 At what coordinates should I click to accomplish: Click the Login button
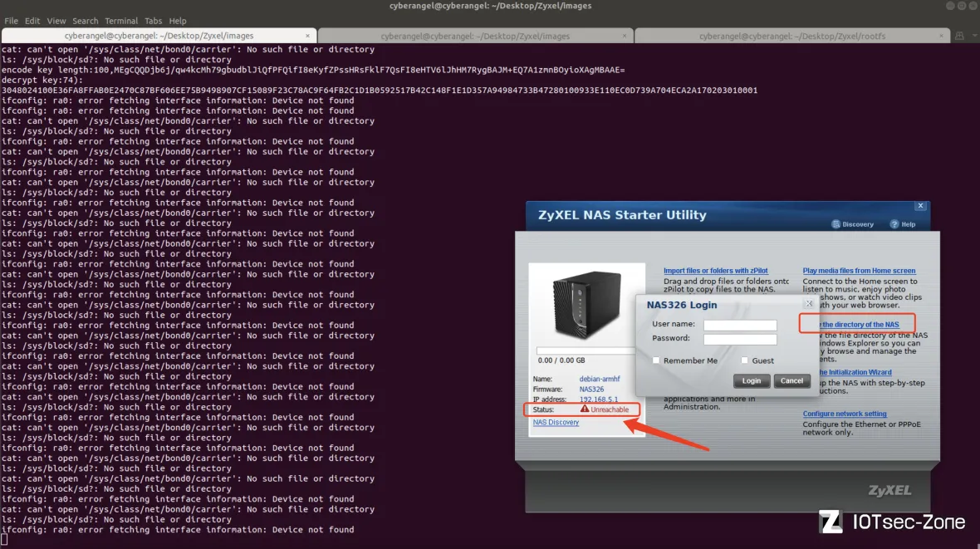click(x=752, y=380)
